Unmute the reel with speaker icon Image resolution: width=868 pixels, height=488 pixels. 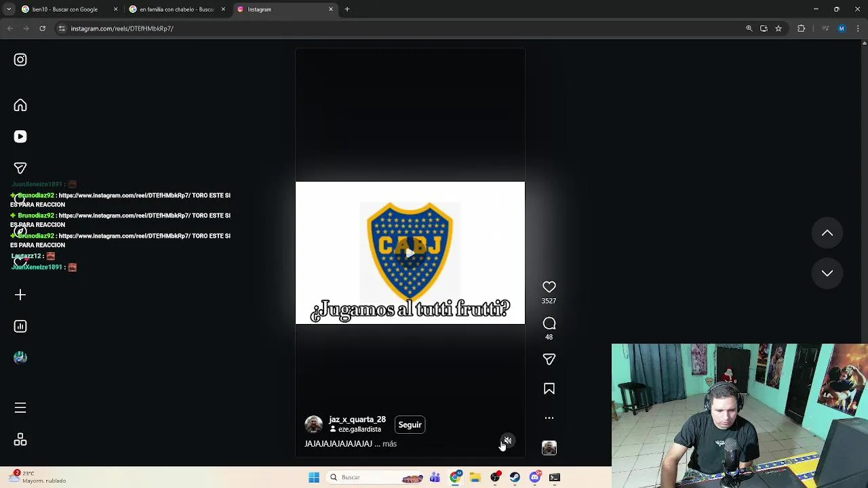tap(507, 441)
